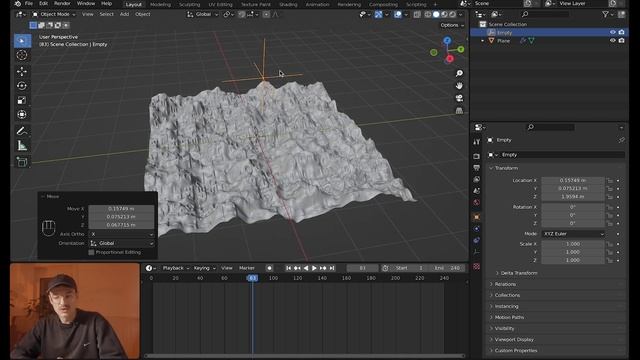Select the Cursor tool

coord(22,55)
